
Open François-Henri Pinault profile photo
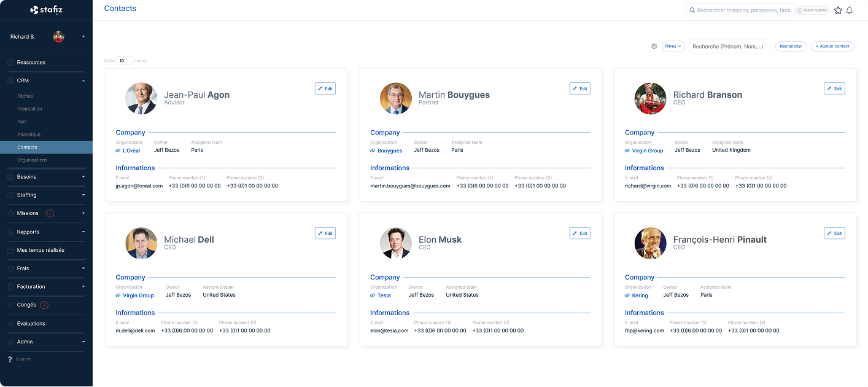(650, 243)
